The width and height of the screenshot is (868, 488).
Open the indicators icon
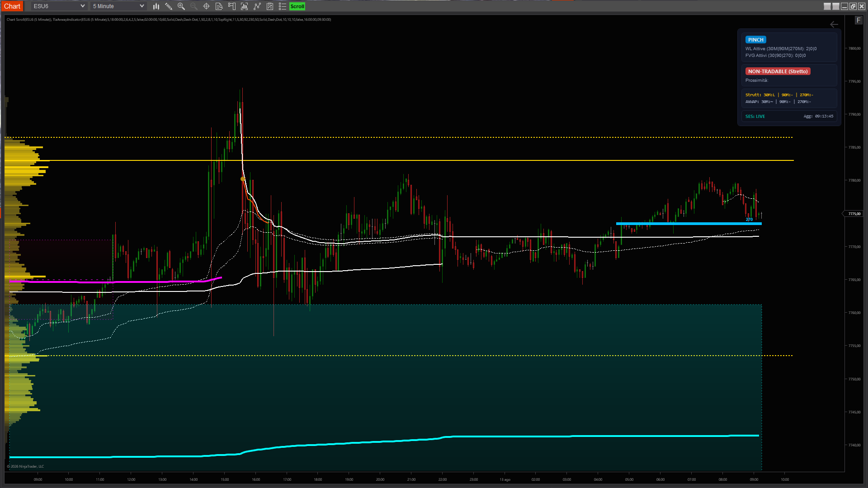click(x=245, y=6)
